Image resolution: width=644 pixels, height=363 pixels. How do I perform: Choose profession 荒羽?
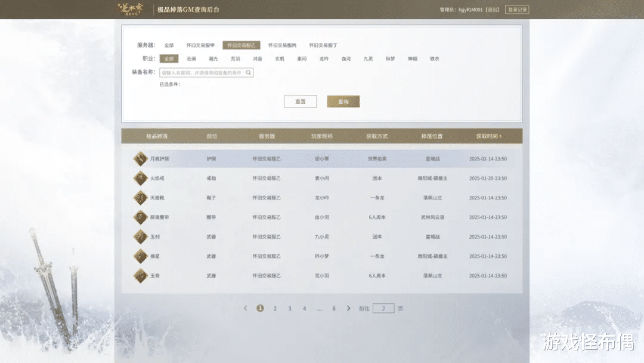tap(236, 59)
